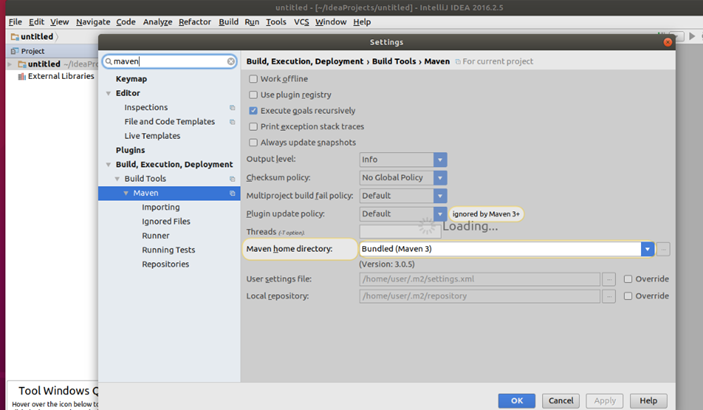Click the project icon on the Maven row

[232, 193]
